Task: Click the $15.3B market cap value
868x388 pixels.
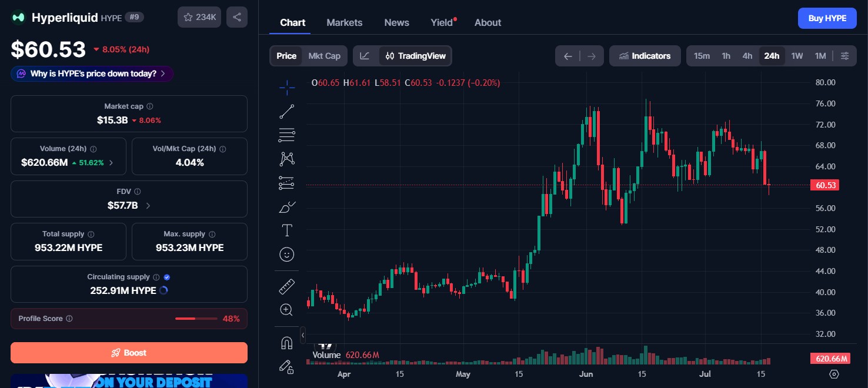Action: [x=112, y=120]
